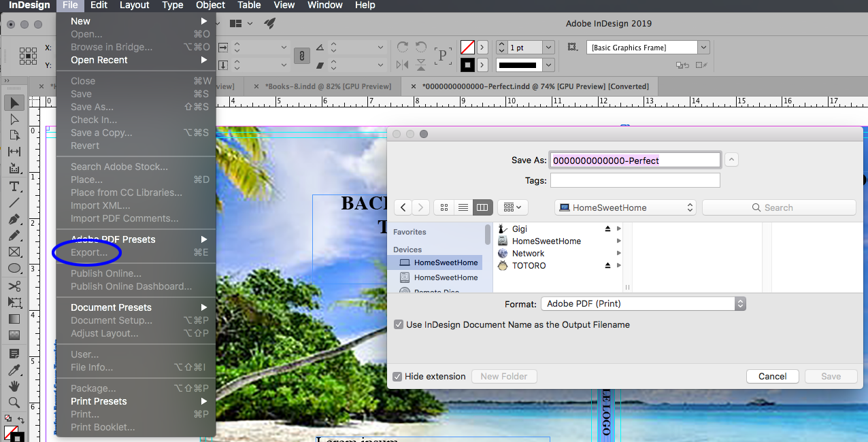Collapse the save dialog with the chevron button
868x442 pixels.
731,160
